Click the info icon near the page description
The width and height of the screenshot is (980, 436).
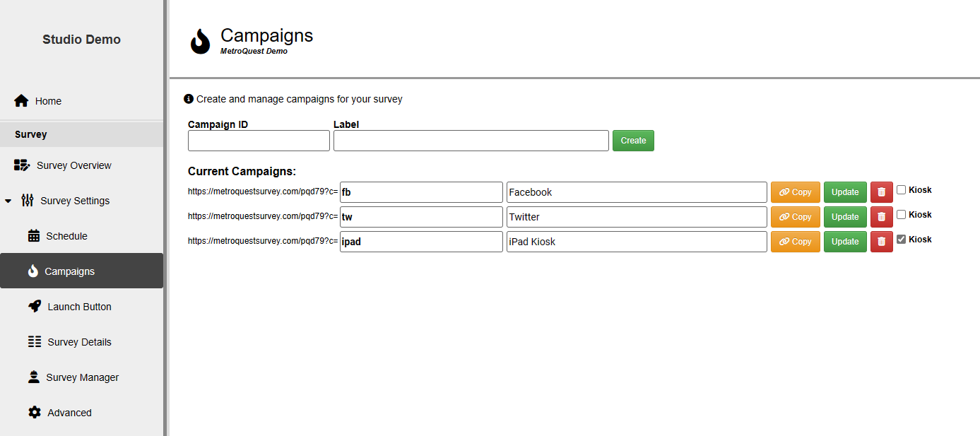pos(187,99)
